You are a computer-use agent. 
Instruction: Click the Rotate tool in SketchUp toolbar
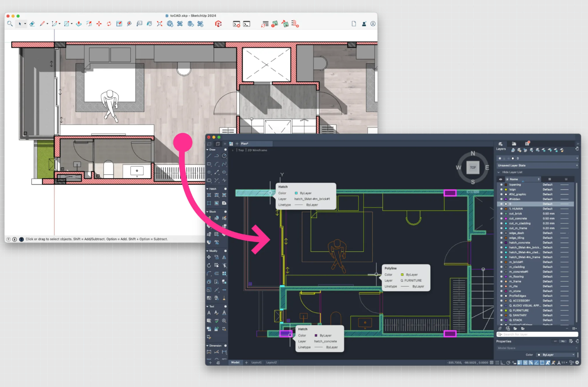[109, 24]
